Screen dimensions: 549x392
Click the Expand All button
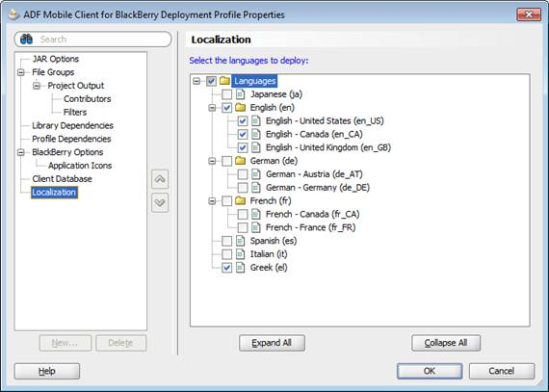[x=272, y=343]
